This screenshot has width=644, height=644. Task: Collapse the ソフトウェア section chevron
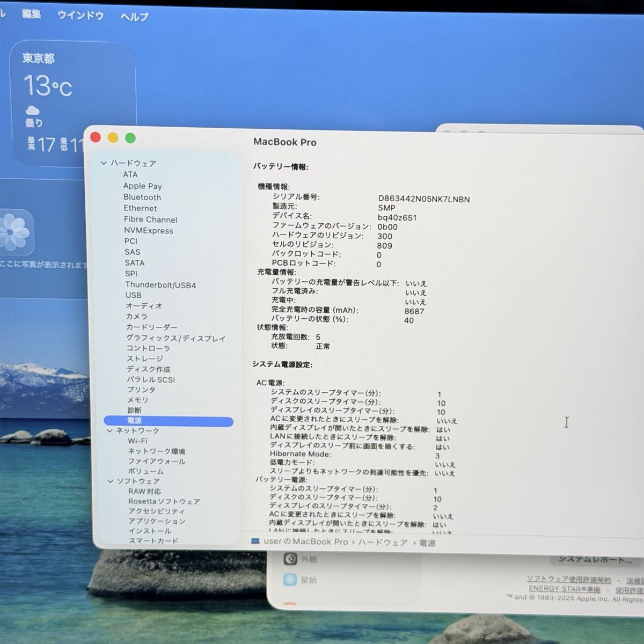click(x=111, y=481)
